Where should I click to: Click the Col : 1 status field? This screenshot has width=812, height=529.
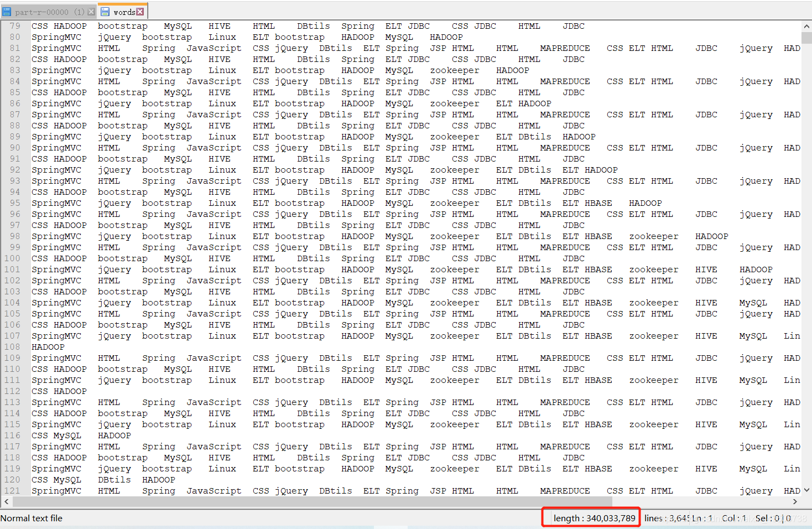tap(734, 518)
